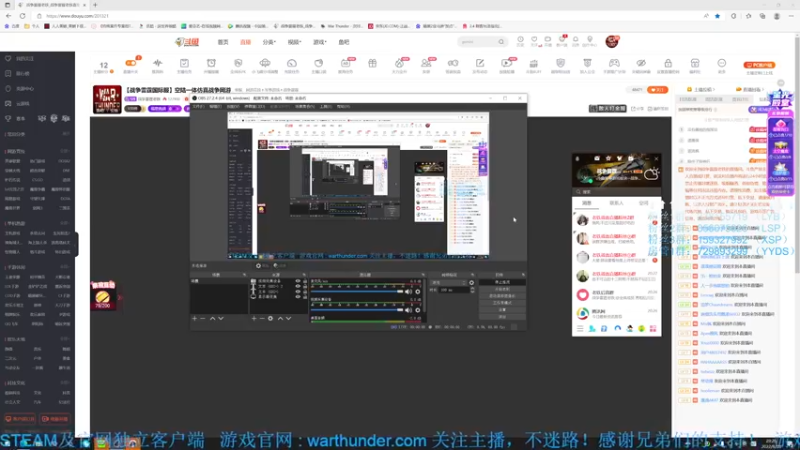Open the user avatar in Douyu header
Screen dimensions: 800x450
[612, 41]
